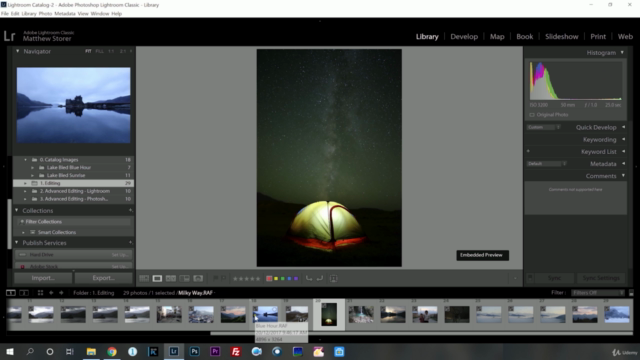640x360 pixels.
Task: Click the Sync button
Action: tap(554, 278)
